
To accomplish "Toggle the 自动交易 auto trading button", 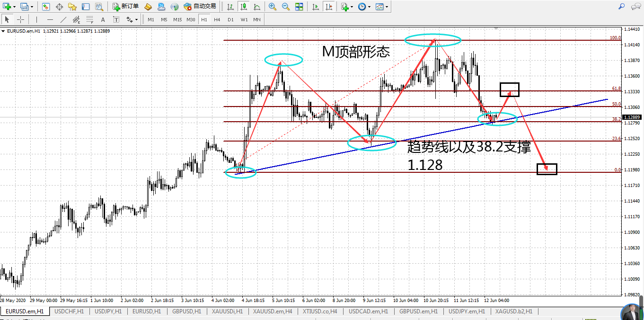I will click(200, 7).
